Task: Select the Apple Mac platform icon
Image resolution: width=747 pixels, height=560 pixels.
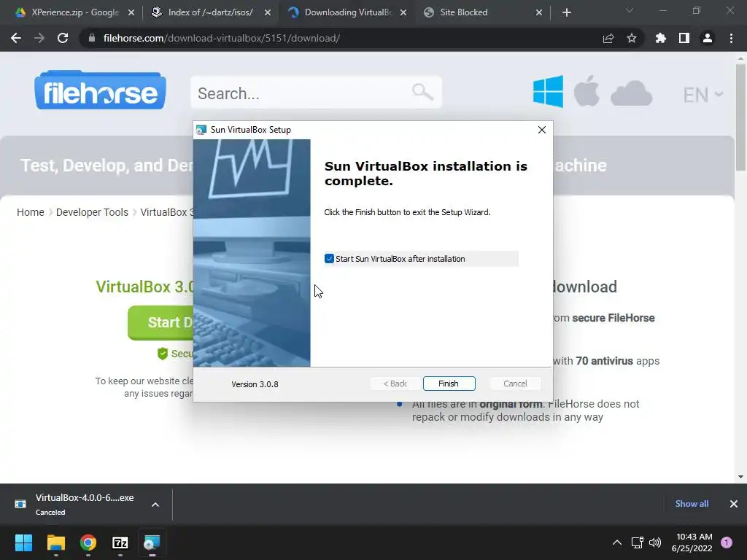Action: click(x=587, y=90)
